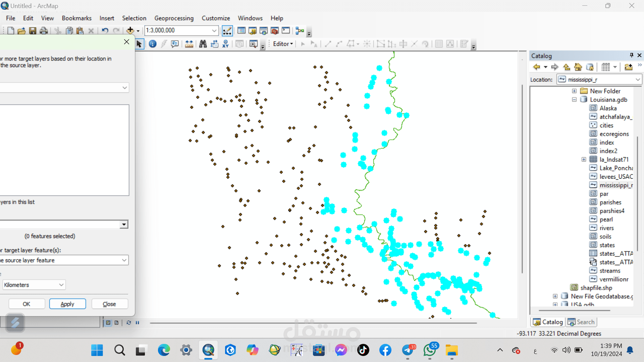The height and width of the screenshot is (362, 644).
Task: Open the ArcToolbox window icon
Action: point(274,31)
